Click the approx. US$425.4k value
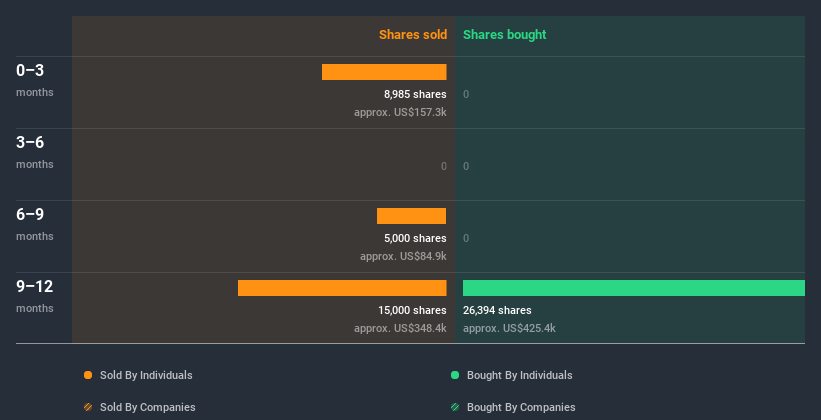Viewport: 821px width, 420px height. pos(509,328)
